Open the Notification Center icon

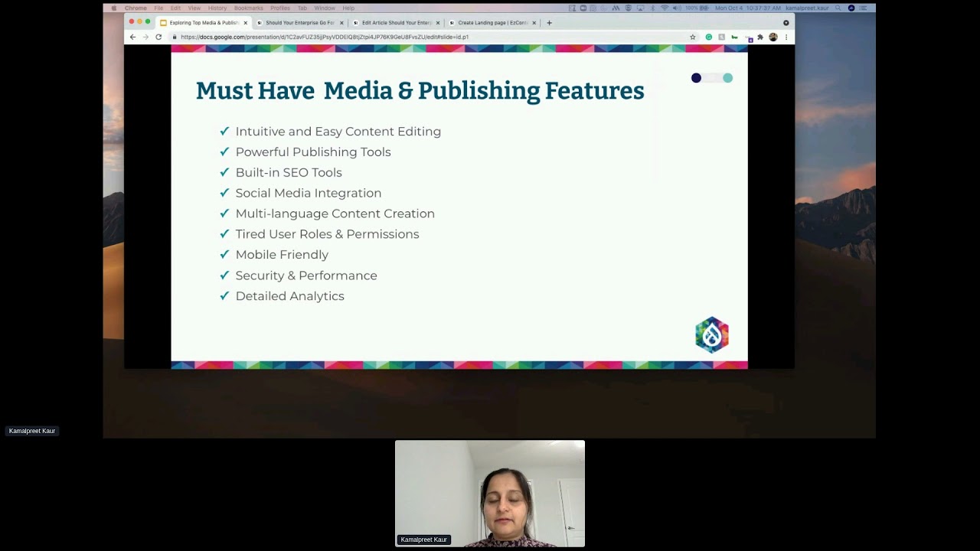pyautogui.click(x=864, y=8)
